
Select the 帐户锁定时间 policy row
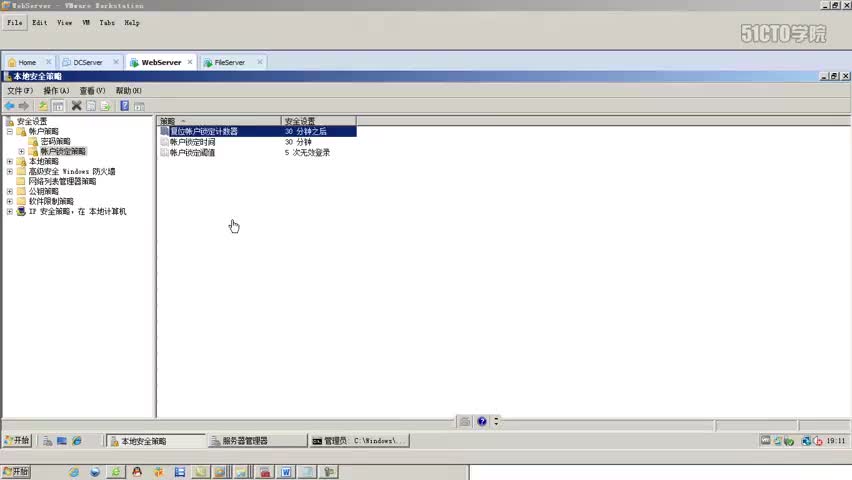click(258, 142)
